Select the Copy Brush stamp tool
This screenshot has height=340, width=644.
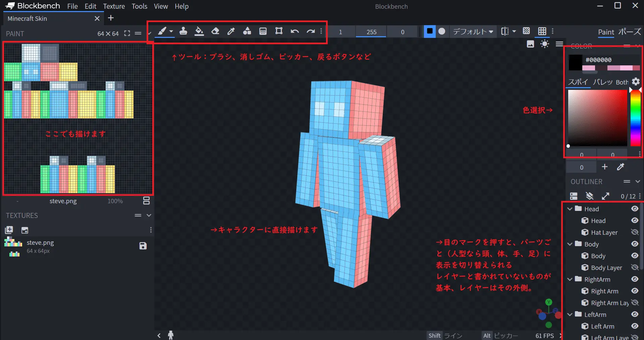[183, 31]
